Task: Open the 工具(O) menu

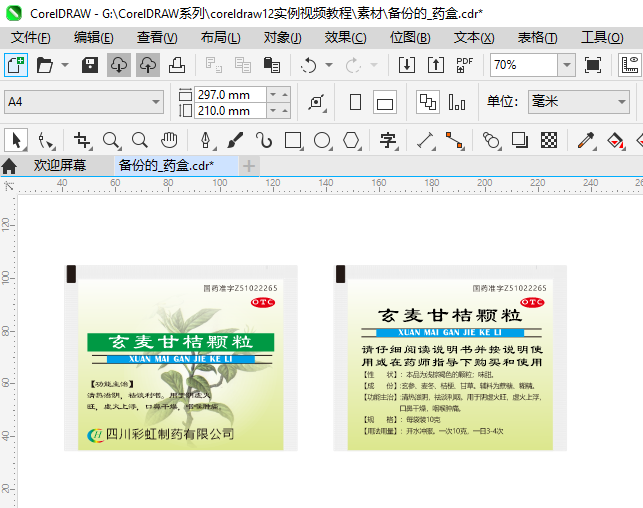Action: (602, 38)
